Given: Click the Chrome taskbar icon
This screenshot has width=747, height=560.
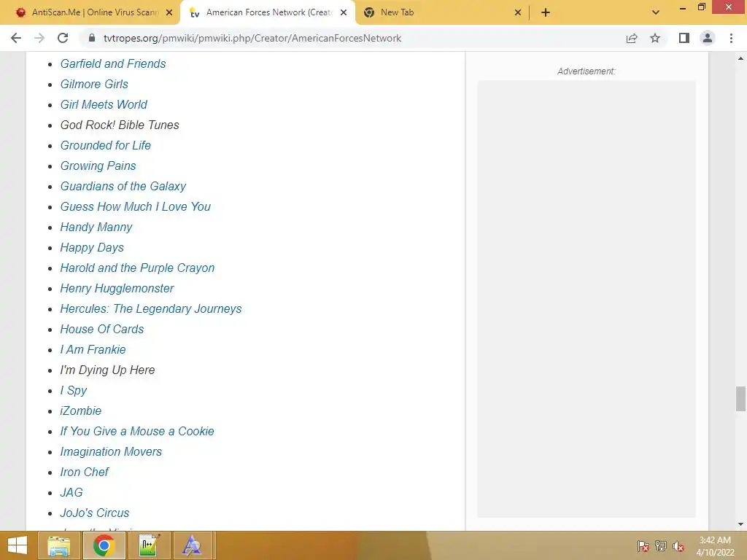Looking at the screenshot, I should click(x=104, y=545).
